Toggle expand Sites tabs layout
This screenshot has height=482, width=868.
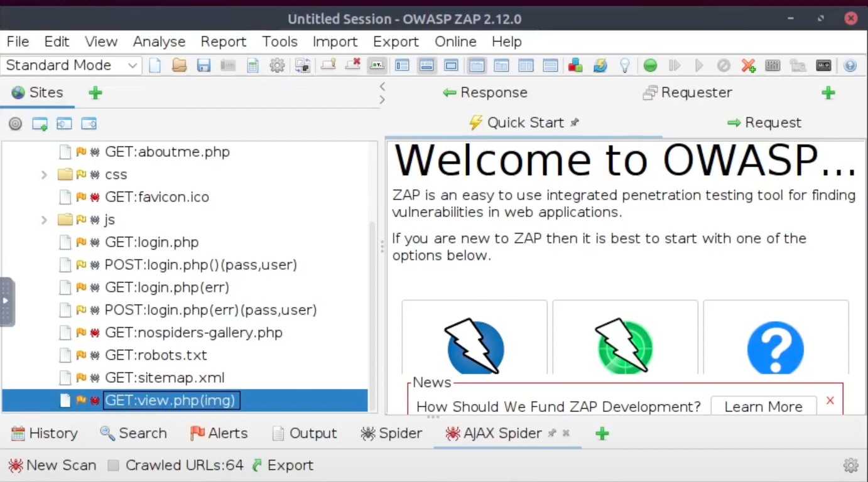[402, 65]
